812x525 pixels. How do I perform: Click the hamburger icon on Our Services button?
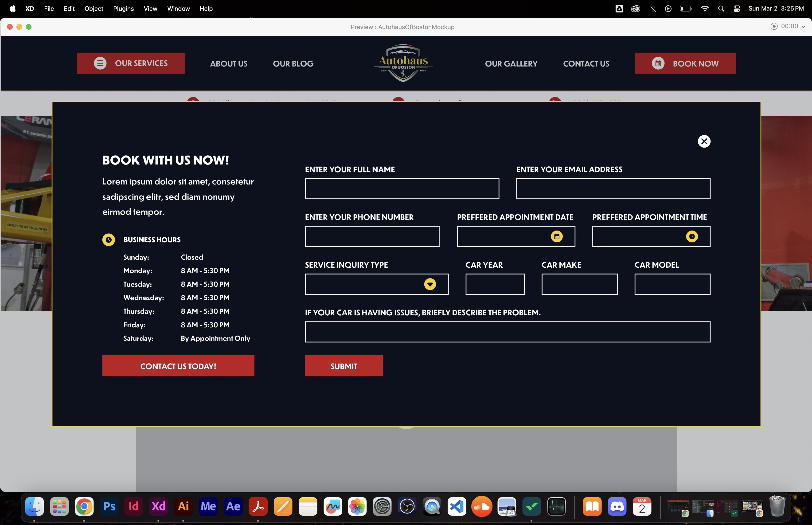(x=100, y=63)
